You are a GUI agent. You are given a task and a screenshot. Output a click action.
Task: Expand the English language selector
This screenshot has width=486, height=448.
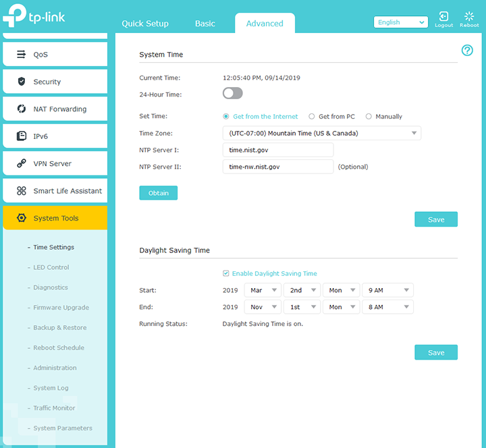pyautogui.click(x=400, y=22)
